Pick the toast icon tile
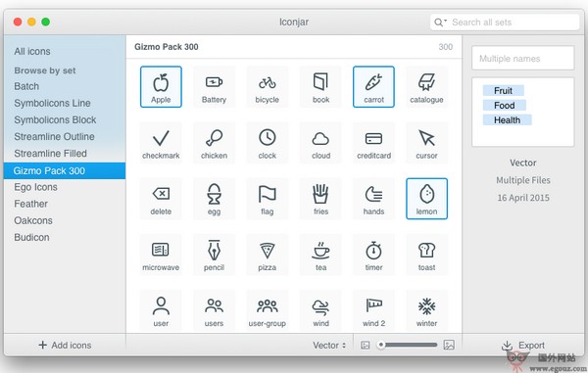 (426, 255)
